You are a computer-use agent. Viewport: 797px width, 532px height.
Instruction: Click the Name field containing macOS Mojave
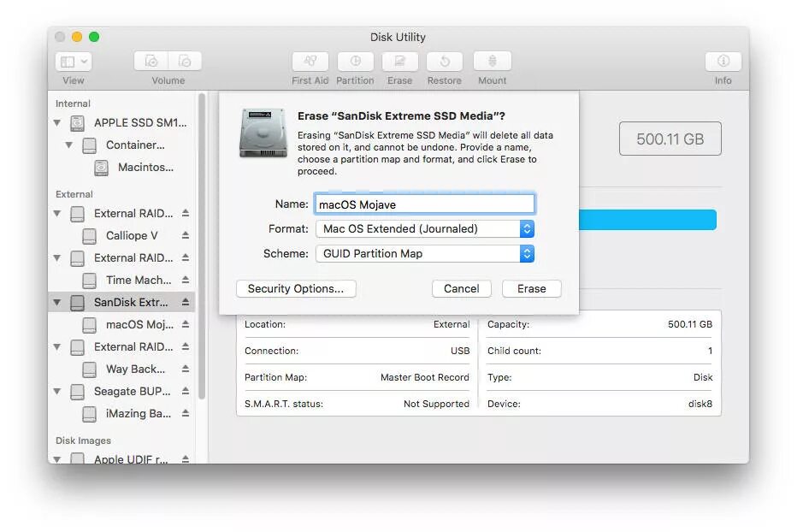click(425, 204)
